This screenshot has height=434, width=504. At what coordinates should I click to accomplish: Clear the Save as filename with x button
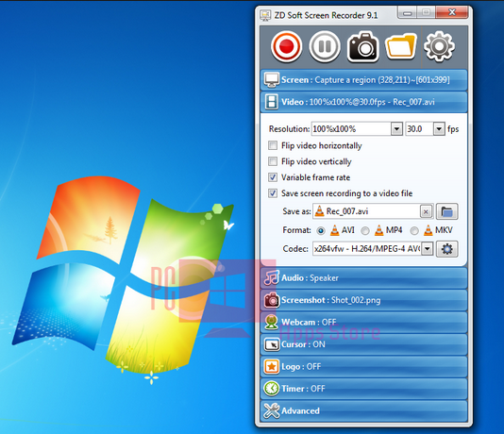(x=426, y=211)
